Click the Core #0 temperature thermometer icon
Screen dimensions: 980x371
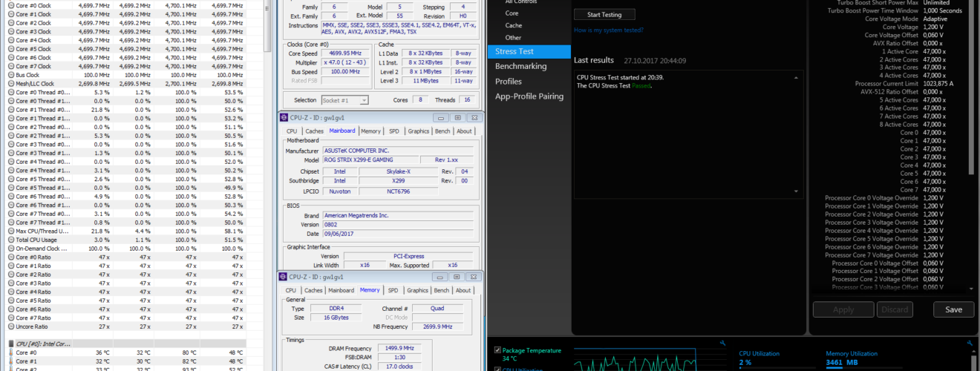(11, 353)
